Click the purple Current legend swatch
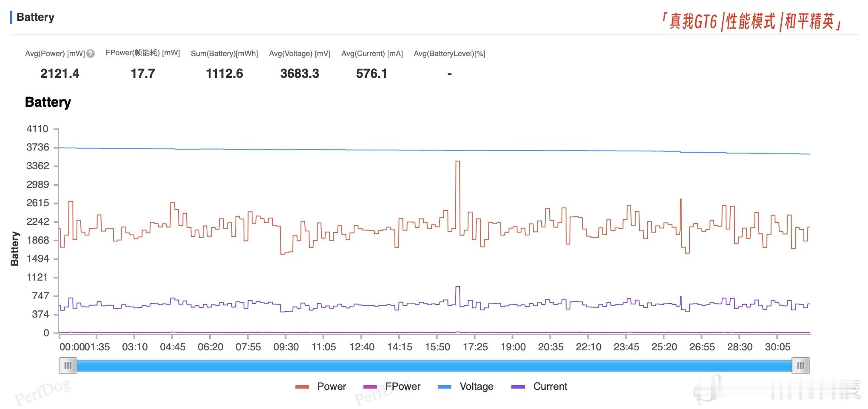Viewport: 868px width, 409px height. (518, 387)
